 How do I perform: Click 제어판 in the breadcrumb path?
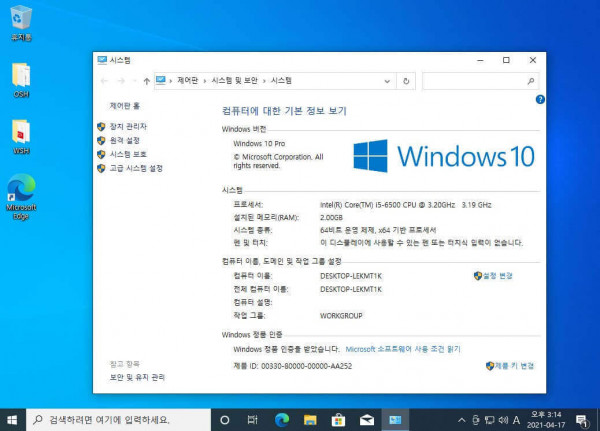(188, 80)
